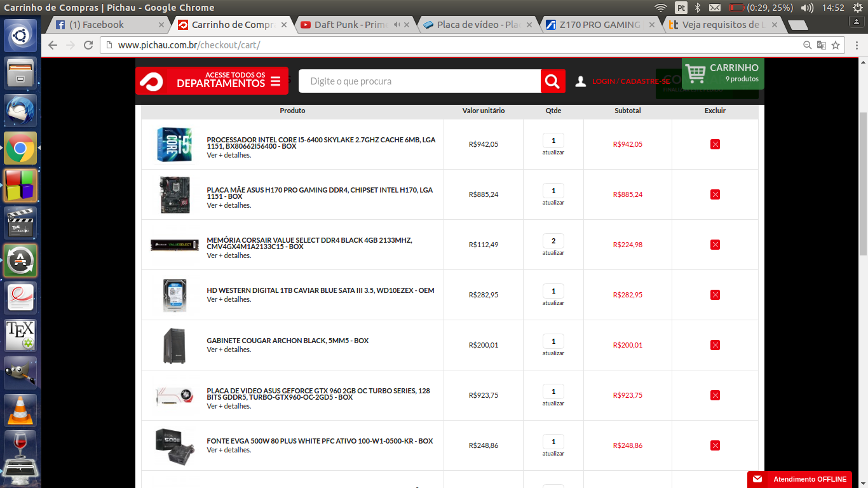Open the volume sound indicator
Viewport: 868px width, 488px height.
808,8
